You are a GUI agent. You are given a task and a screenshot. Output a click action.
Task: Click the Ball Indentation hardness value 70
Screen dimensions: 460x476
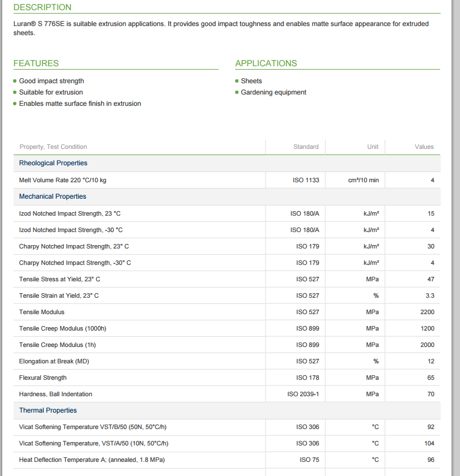[x=431, y=394]
